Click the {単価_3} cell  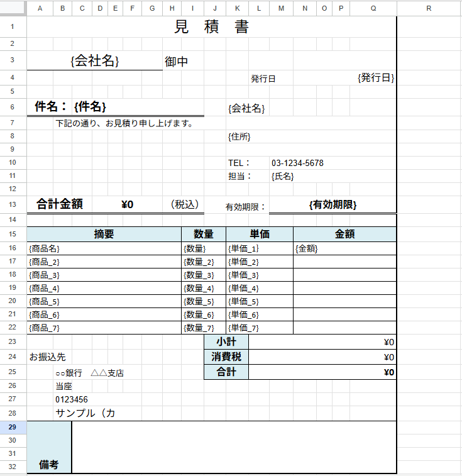[x=260, y=275]
